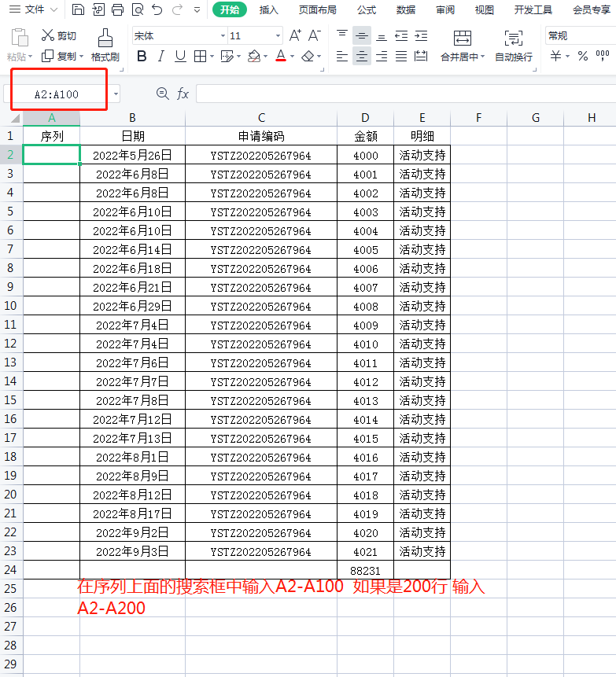Screen dimensions: 616x677
Task: Click the zoom magnifier beside fx
Action: (162, 94)
